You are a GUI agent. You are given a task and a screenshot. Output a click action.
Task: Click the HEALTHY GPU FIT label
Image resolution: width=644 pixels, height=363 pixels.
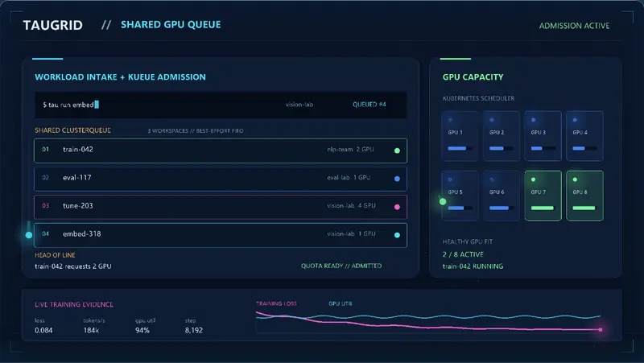[x=468, y=241]
